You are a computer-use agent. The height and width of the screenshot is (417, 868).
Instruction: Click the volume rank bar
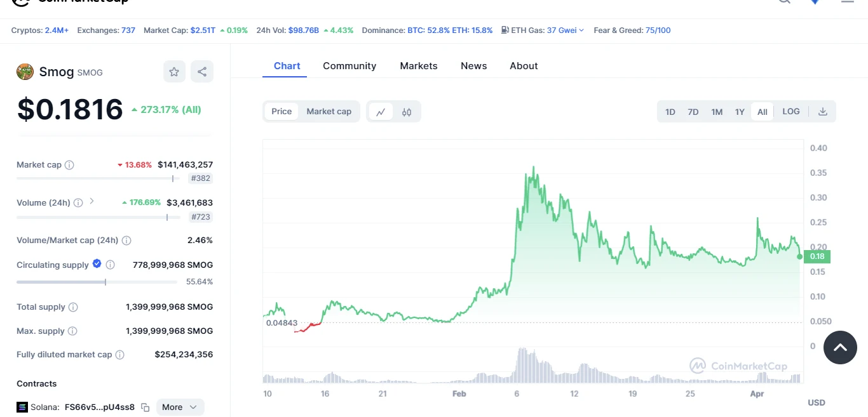(x=98, y=217)
